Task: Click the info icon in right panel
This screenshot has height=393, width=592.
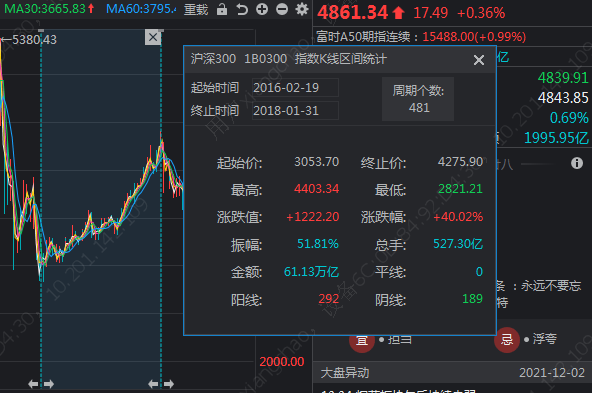Action: 577,163
